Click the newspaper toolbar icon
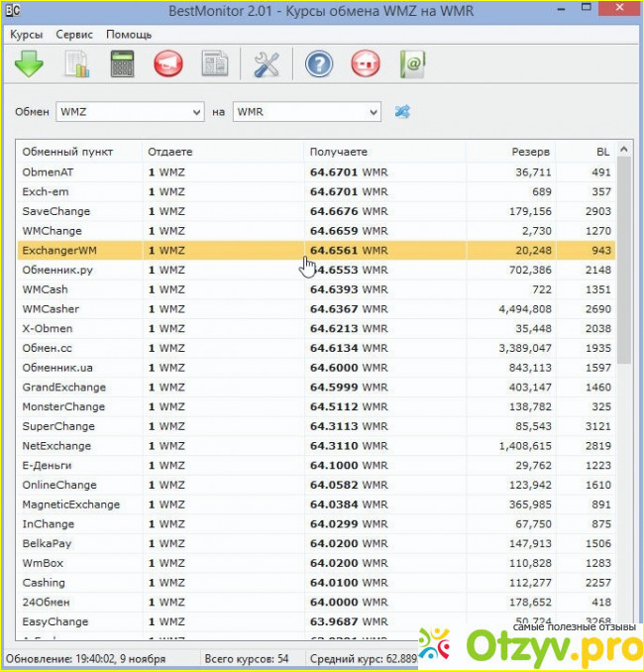This screenshot has height=671, width=644. pyautogui.click(x=215, y=66)
